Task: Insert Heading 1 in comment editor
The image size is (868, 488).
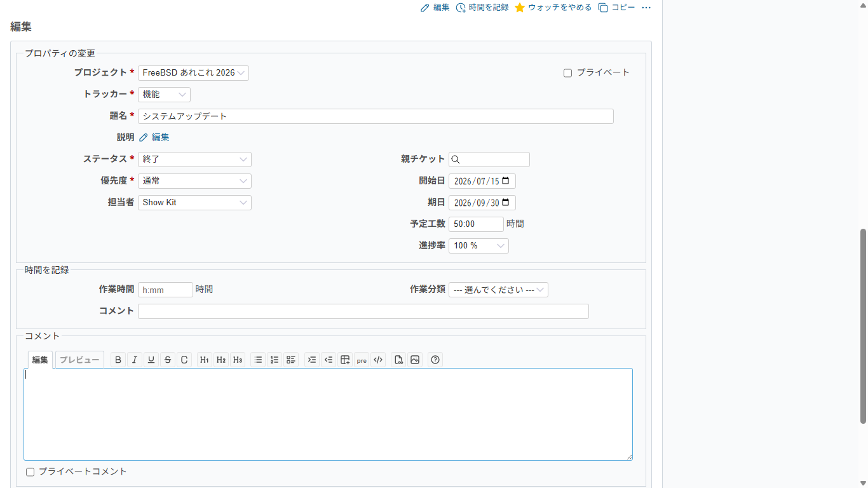Action: [x=205, y=360]
